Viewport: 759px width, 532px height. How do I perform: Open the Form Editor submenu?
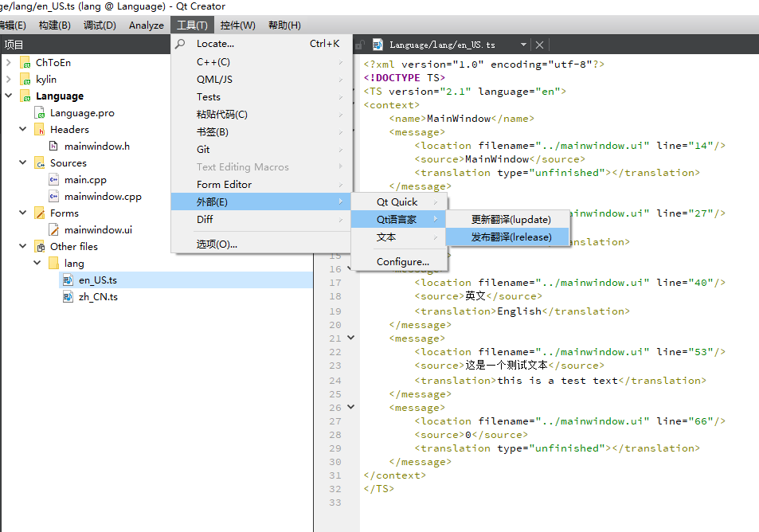coord(261,185)
